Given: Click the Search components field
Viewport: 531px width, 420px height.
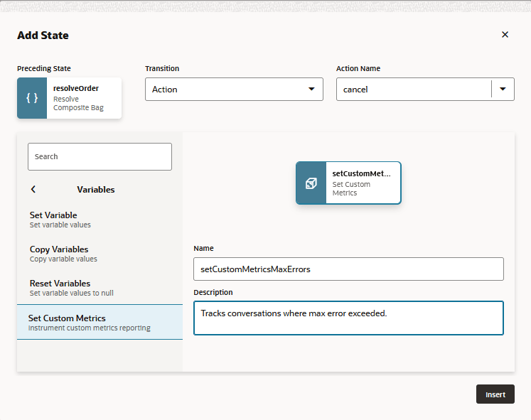Looking at the screenshot, I should pos(100,156).
